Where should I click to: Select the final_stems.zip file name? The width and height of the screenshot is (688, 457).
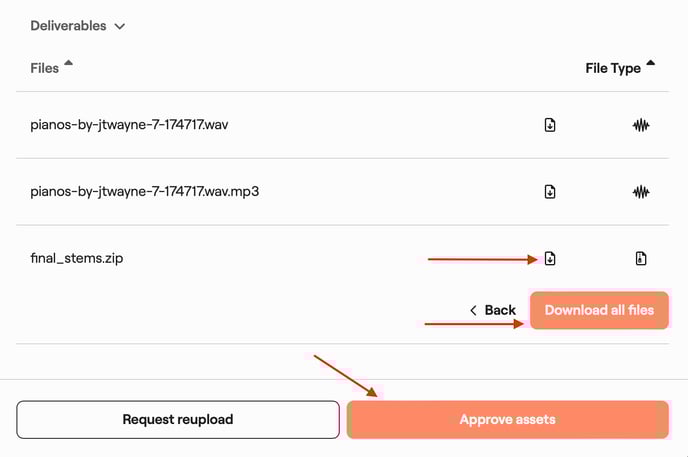[77, 258]
